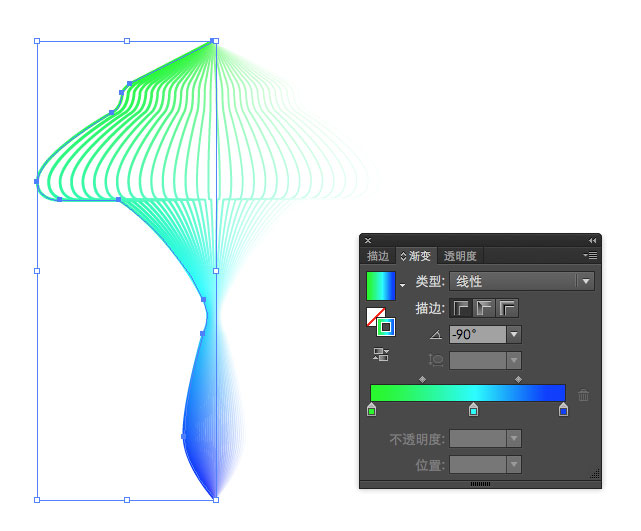Viewport: 641px width, 531px height.
Task: Click the fill swatch with red slash
Action: tap(375, 316)
